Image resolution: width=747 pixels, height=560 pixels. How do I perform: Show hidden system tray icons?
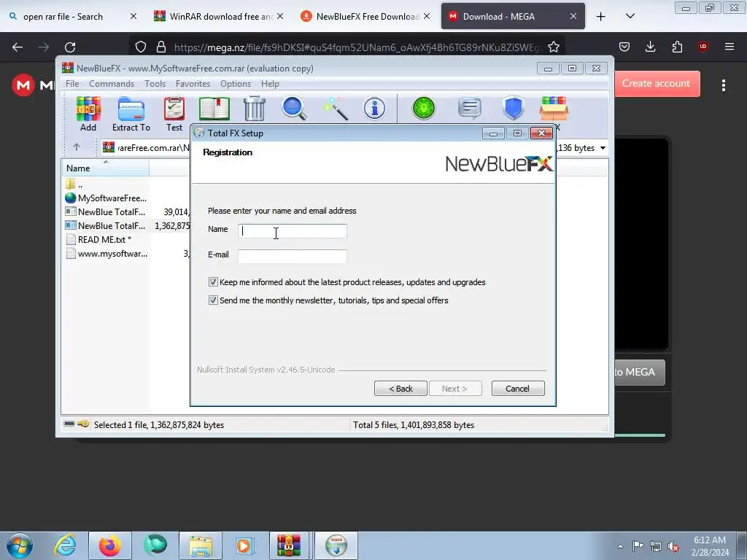coord(620,547)
